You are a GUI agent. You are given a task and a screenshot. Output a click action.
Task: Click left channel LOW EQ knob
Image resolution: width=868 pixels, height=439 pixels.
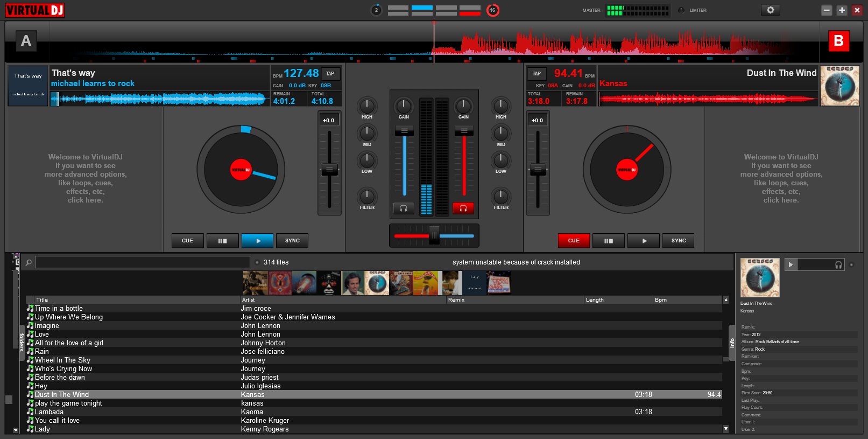(367, 160)
